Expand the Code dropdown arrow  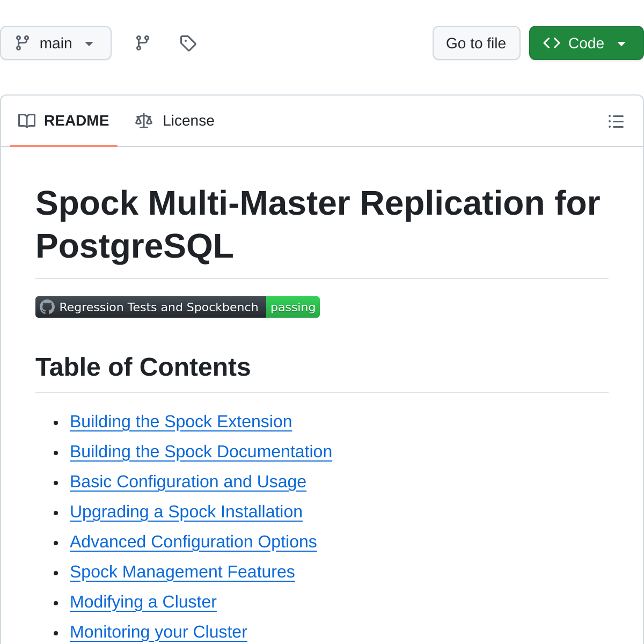pos(621,43)
